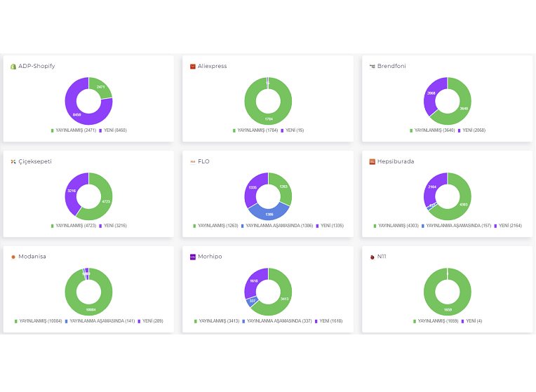Toggle YAYINLANMIŞ (1659) legend in N11
This screenshot has width=536, height=392.
(436, 321)
